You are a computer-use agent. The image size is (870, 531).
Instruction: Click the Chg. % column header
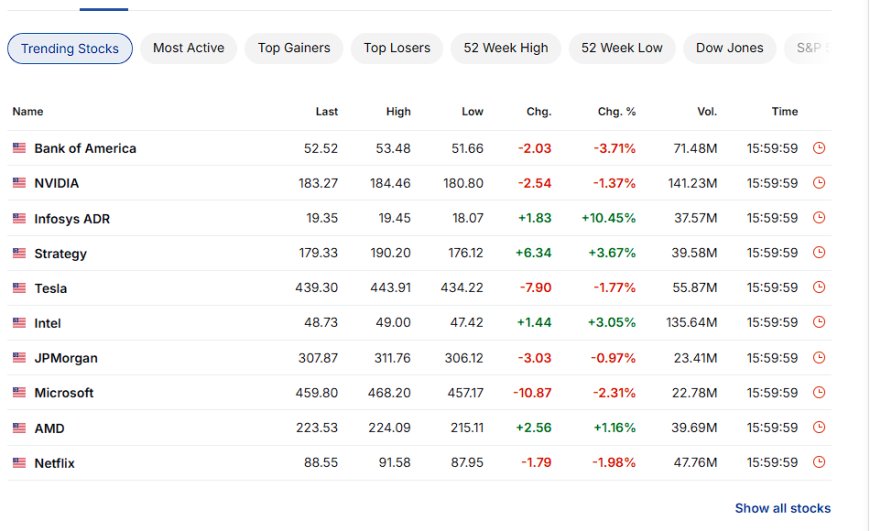pyautogui.click(x=616, y=112)
